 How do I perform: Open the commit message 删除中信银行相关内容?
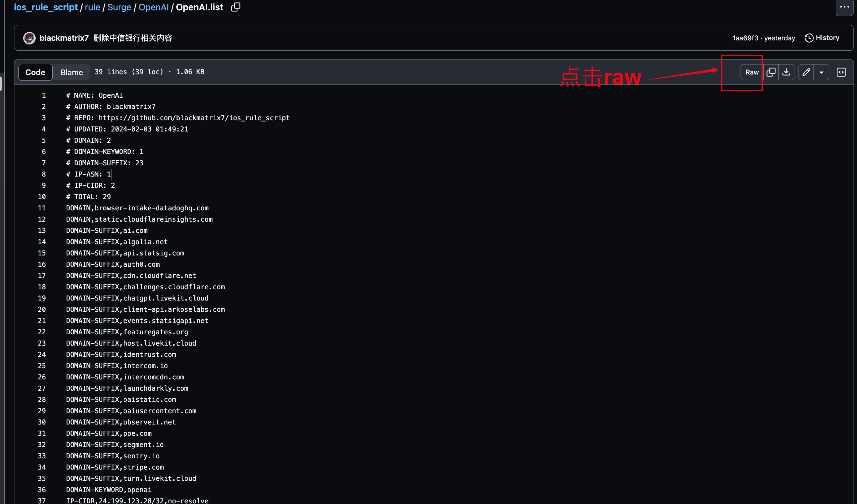tap(133, 38)
